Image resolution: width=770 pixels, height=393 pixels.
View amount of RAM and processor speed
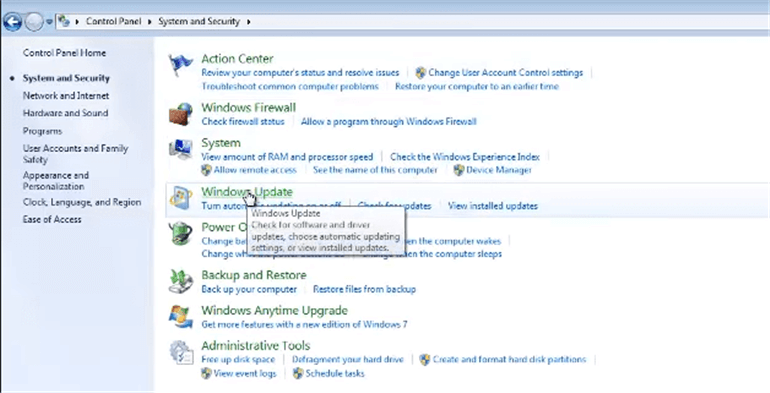coord(287,157)
